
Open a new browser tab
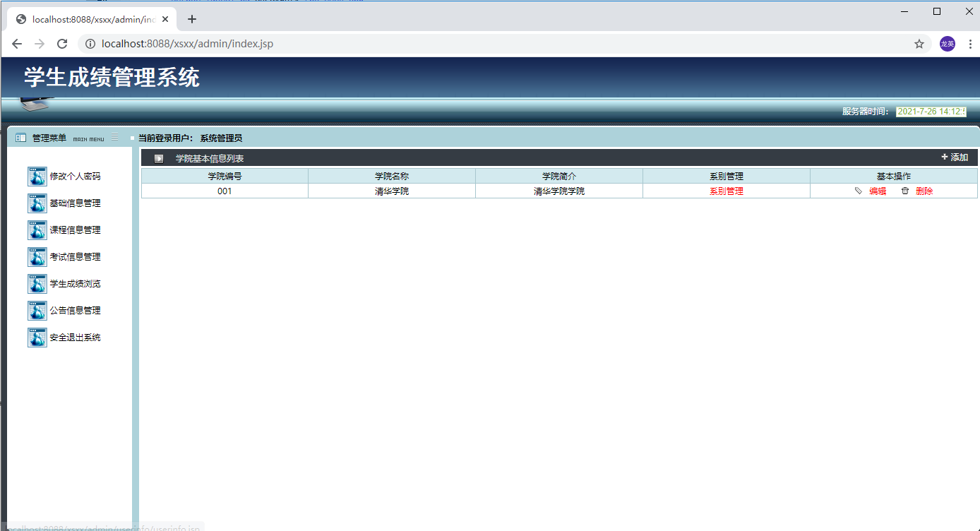(x=192, y=19)
